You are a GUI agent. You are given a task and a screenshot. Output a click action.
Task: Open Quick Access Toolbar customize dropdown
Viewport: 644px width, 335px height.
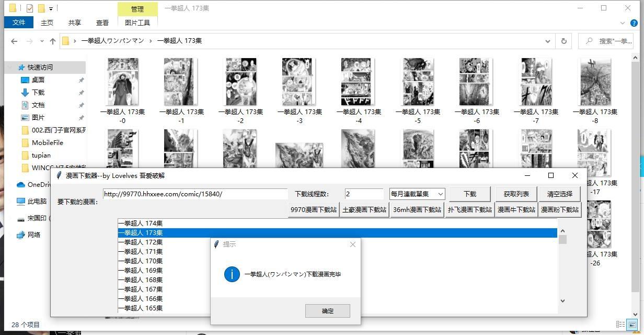click(51, 9)
